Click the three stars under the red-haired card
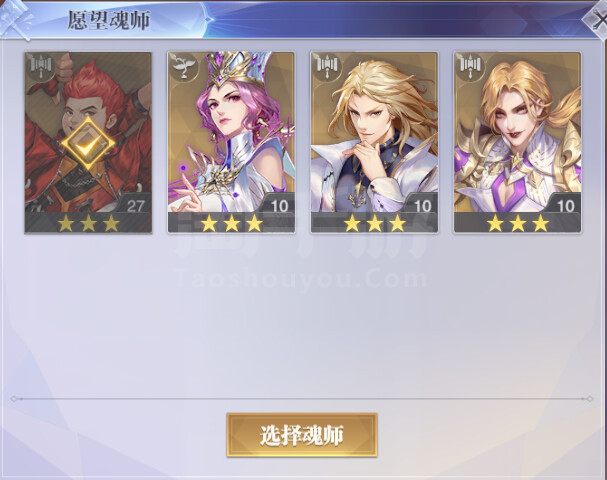This screenshot has height=480, width=607. (88, 223)
